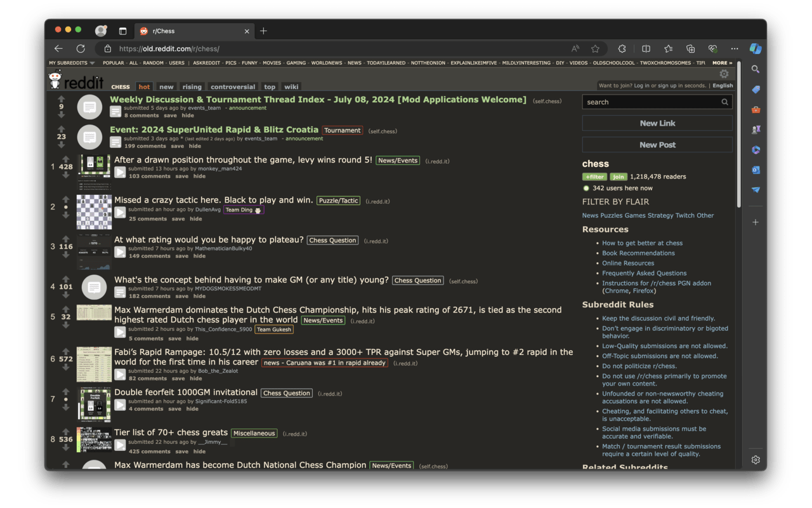Screen dimensions: 812x508
Task: Open Edge sidebar search icon
Action: pos(756,69)
